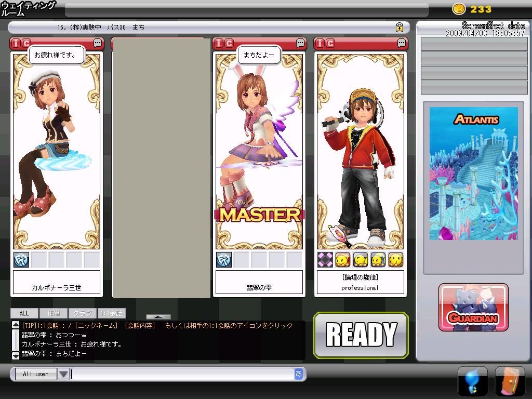
Task: Expand the chat log with the up-arrow handle
Action: (158, 316)
